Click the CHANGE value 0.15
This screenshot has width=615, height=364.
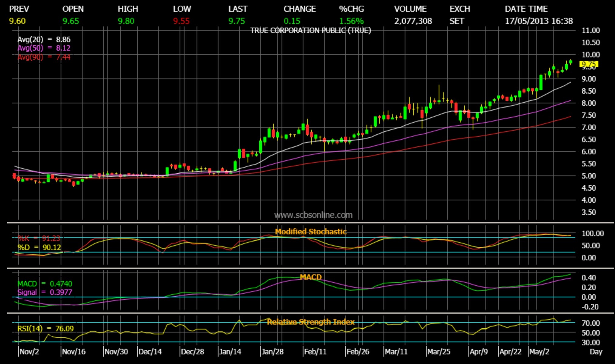[x=292, y=21]
